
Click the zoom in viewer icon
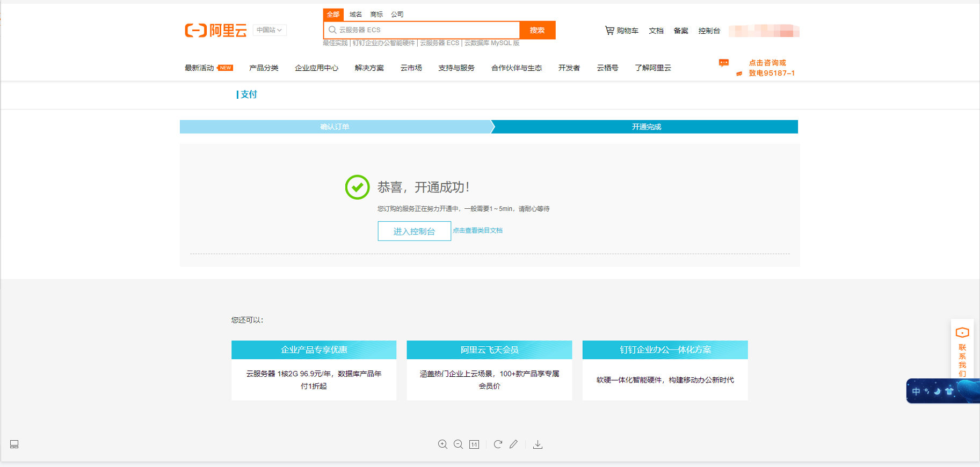tap(442, 444)
